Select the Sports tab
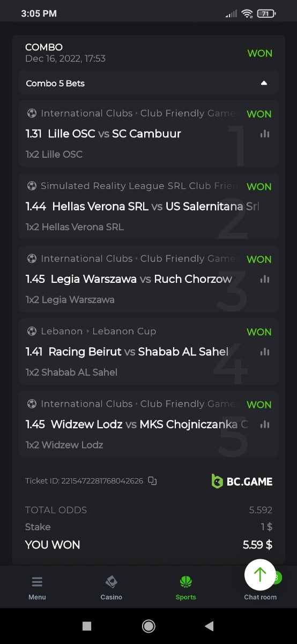Image resolution: width=297 pixels, height=644 pixels. coord(185,588)
